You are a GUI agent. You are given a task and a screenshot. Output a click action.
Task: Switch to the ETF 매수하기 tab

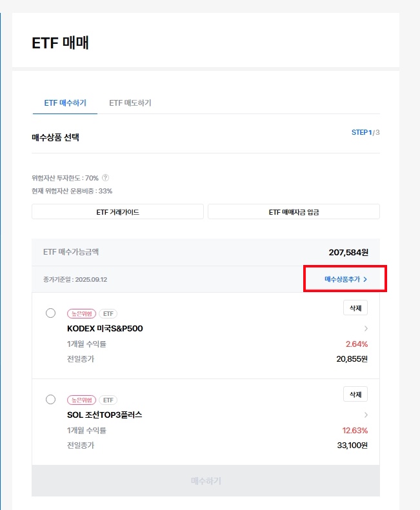(x=65, y=103)
